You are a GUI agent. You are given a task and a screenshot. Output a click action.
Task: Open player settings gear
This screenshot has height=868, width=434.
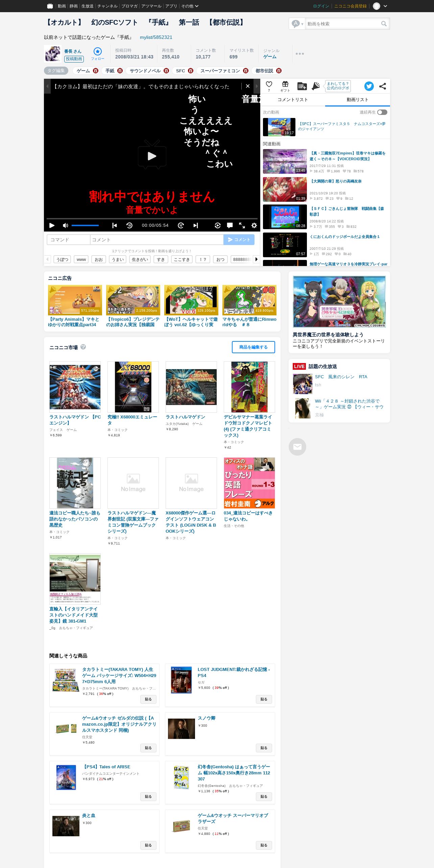(x=254, y=225)
